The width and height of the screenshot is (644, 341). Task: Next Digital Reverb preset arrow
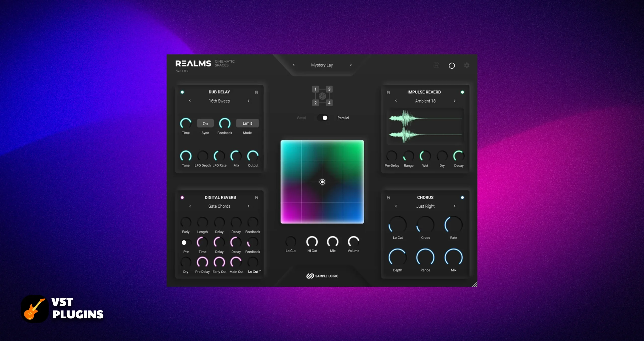point(249,206)
